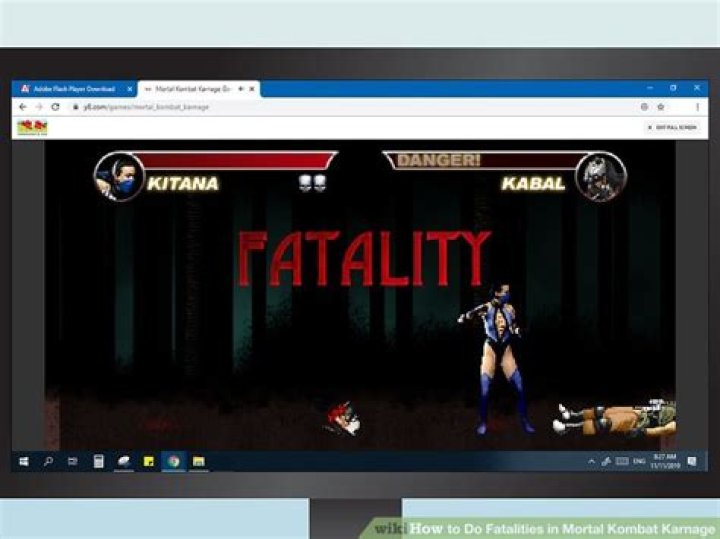Close the Mortal Kombat Karnage tab

pos(252,89)
